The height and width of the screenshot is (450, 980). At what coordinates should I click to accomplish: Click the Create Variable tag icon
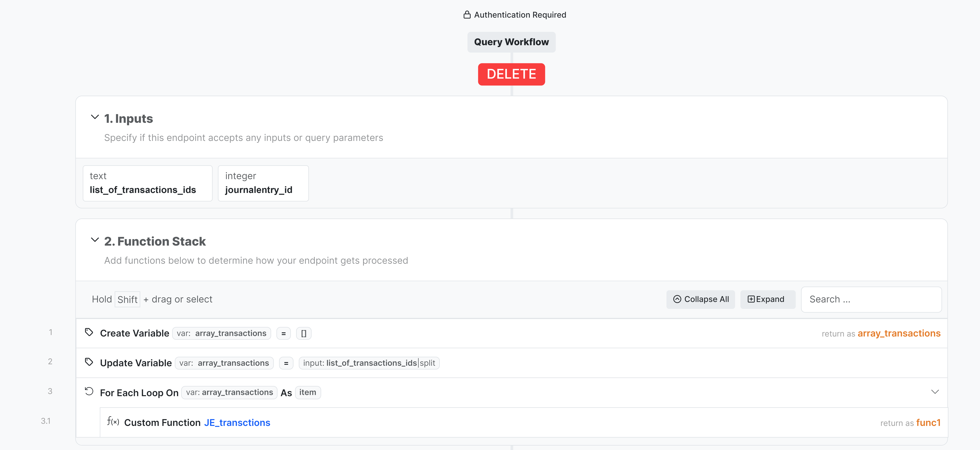(89, 332)
